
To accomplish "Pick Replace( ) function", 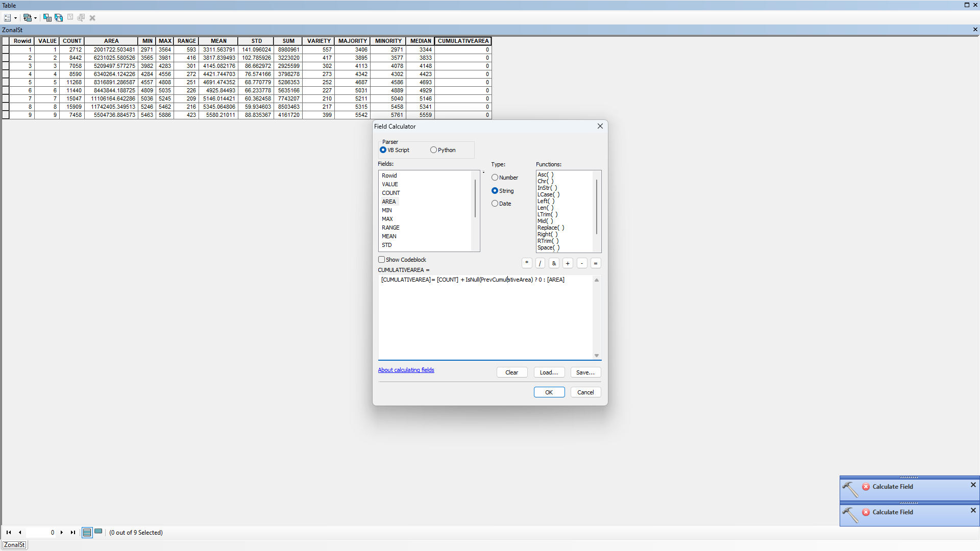I will 551,228.
